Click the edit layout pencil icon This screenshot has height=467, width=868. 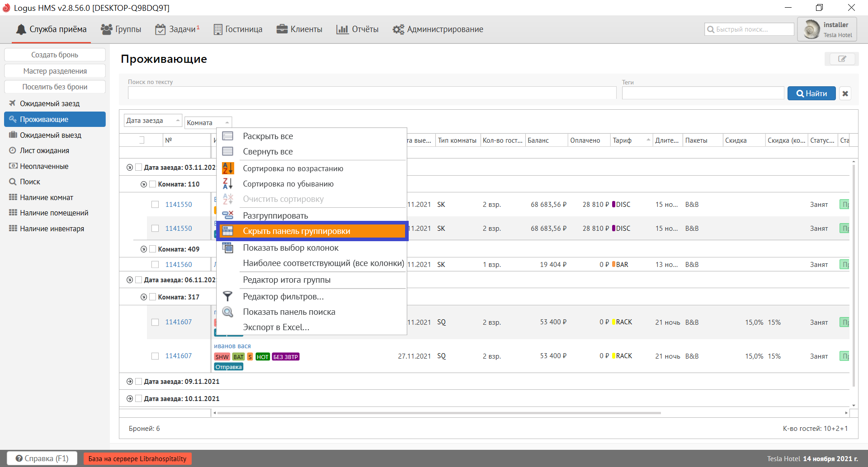point(842,59)
